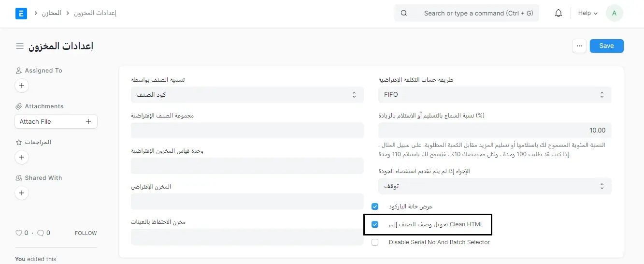Follow this document

(86, 233)
